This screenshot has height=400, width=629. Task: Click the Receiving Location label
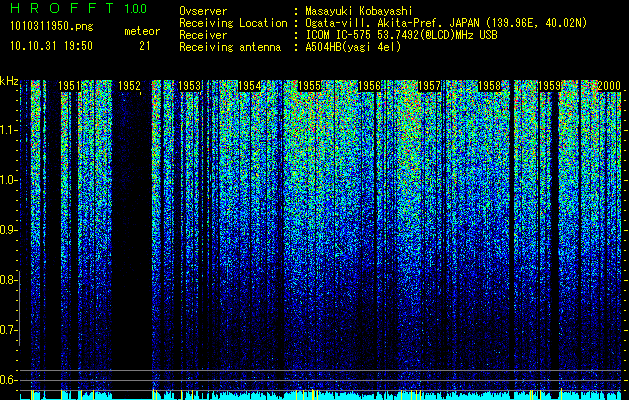point(233,23)
